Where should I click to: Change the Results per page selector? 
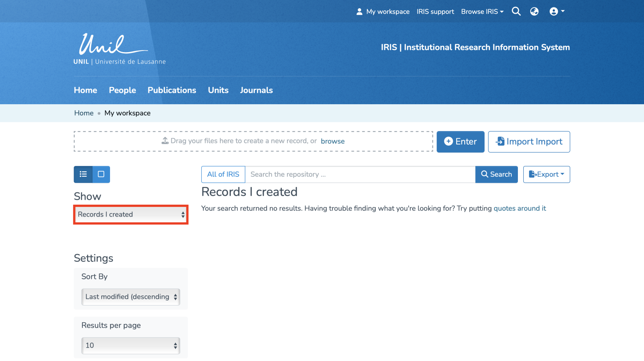click(131, 346)
